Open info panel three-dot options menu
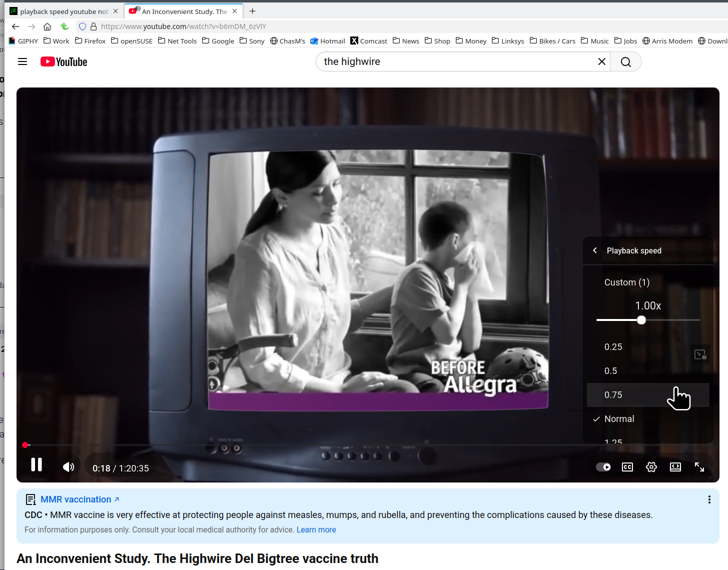 coord(709,499)
